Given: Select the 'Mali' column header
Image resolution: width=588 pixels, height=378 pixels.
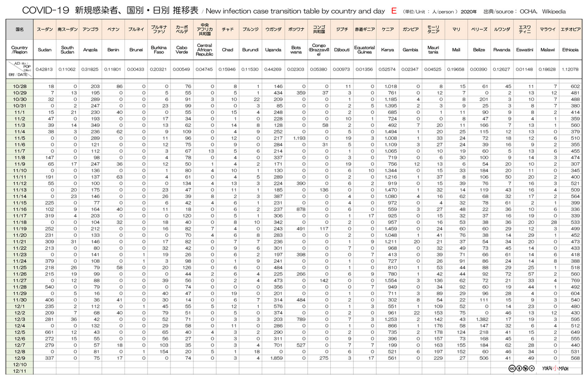Looking at the screenshot, I should coord(456,50).
